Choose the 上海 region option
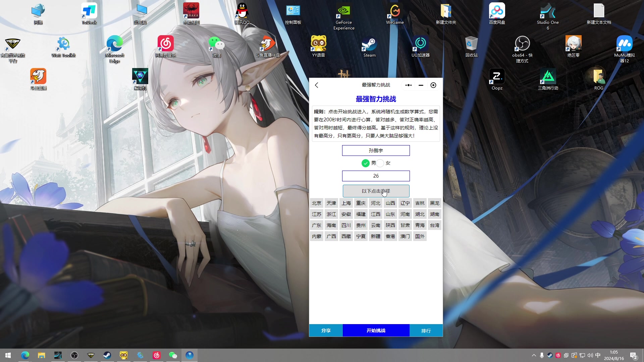The height and width of the screenshot is (362, 644). pos(346,203)
